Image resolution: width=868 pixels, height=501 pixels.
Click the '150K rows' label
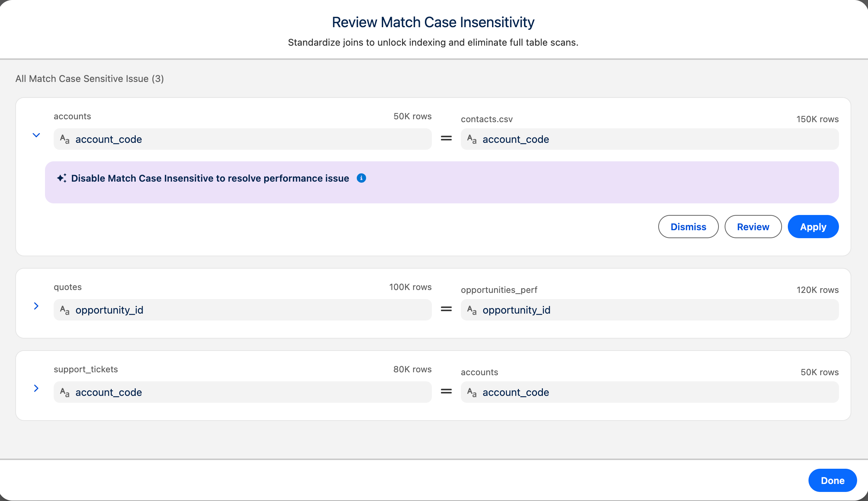[818, 119]
